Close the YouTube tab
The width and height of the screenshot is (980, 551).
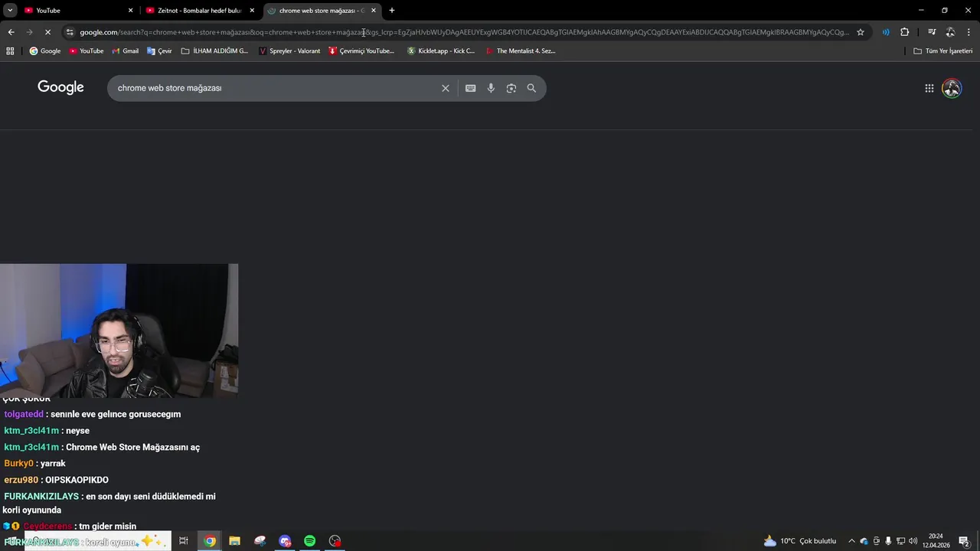coord(130,11)
